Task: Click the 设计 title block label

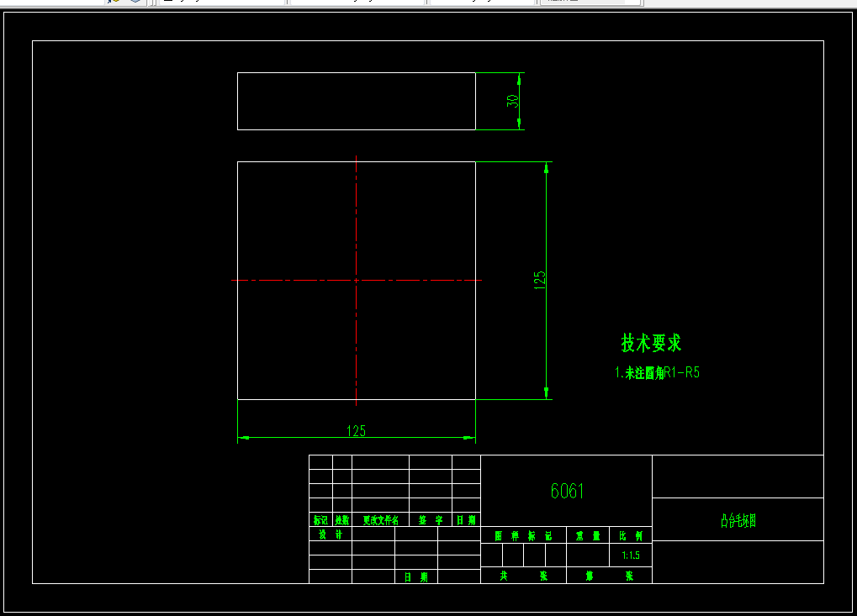Action: click(331, 534)
